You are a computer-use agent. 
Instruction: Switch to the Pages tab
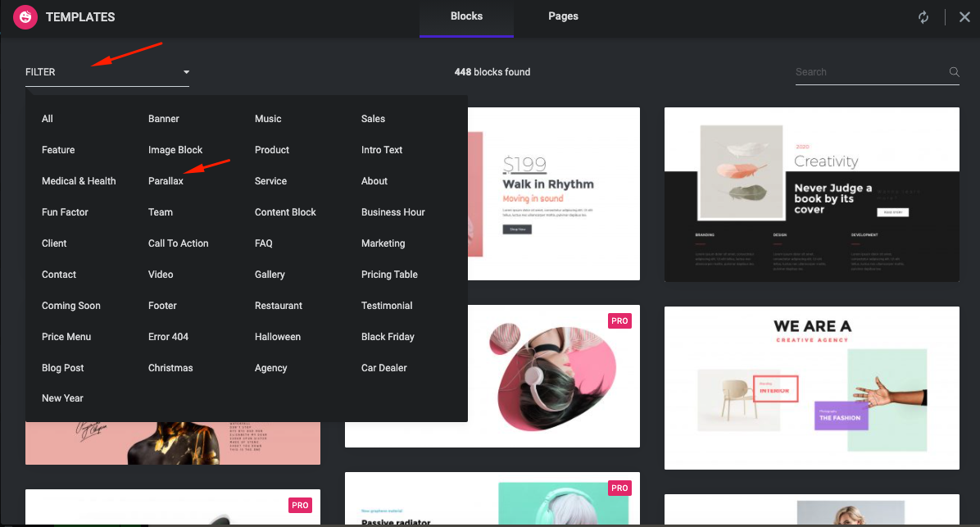563,17
